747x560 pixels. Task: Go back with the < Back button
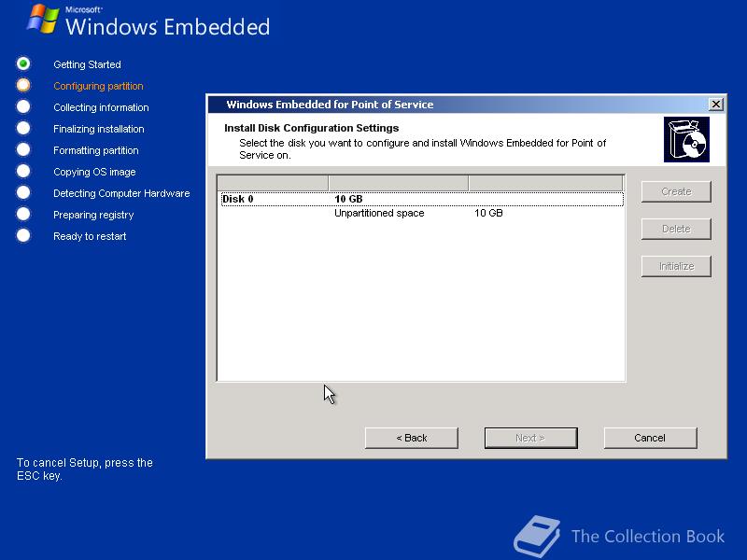tap(412, 438)
